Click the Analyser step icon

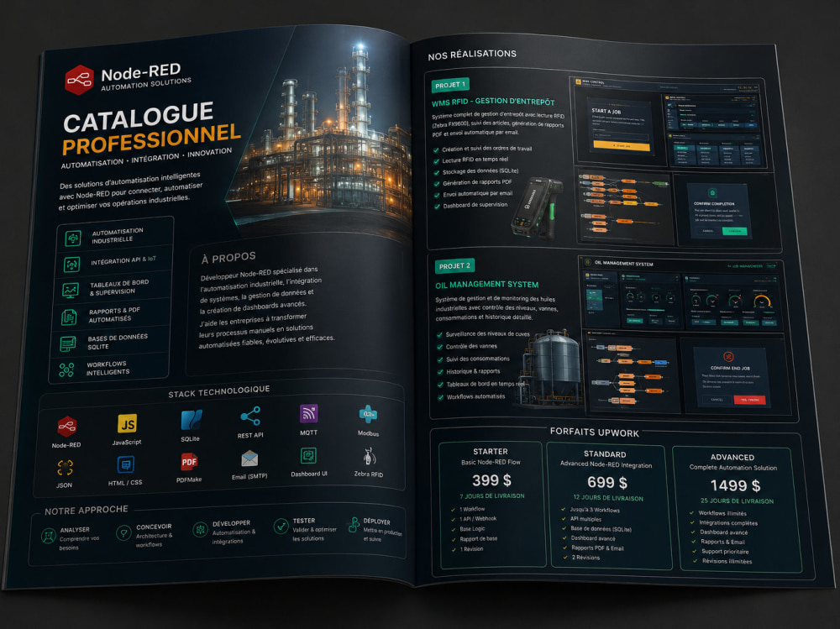pos(49,536)
